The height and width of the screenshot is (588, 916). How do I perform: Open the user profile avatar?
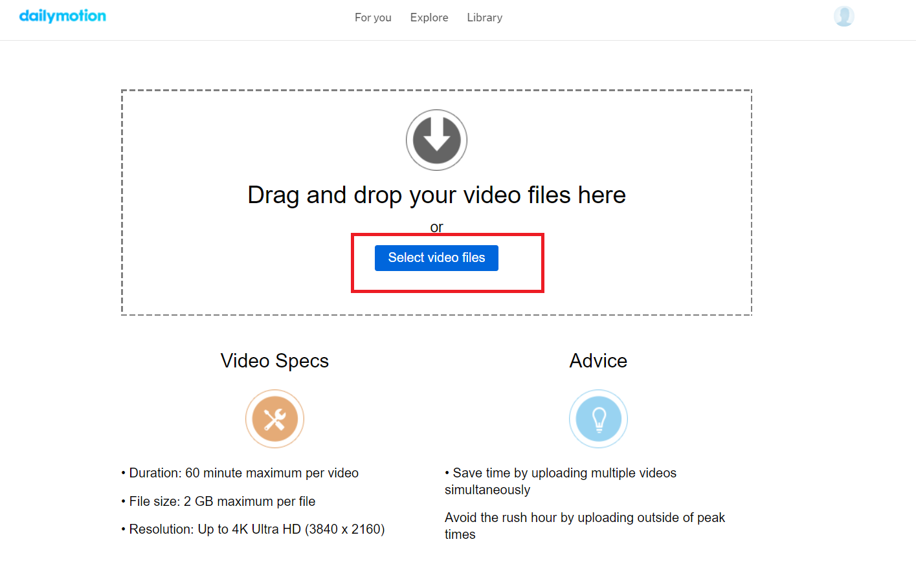(843, 16)
